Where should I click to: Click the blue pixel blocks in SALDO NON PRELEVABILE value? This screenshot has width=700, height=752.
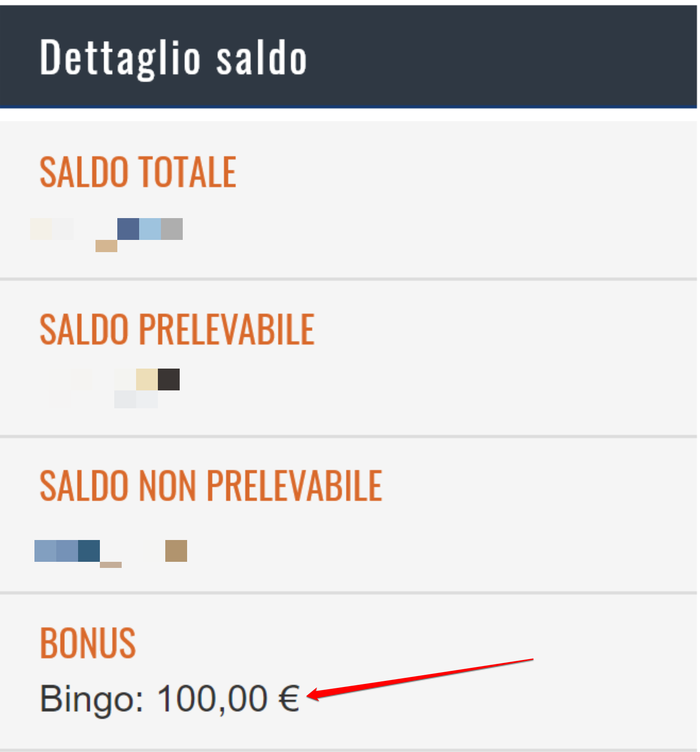coord(67,550)
